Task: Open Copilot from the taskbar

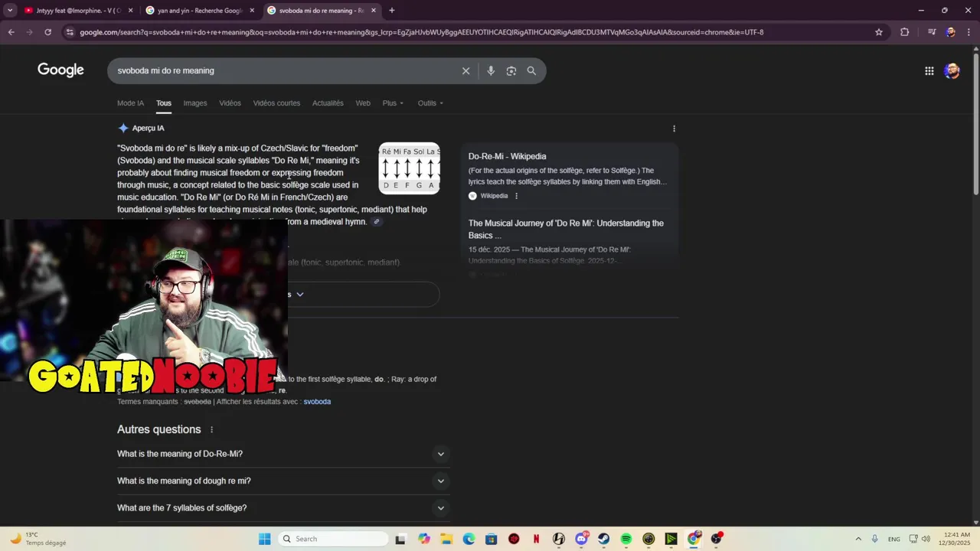Action: [x=424, y=539]
